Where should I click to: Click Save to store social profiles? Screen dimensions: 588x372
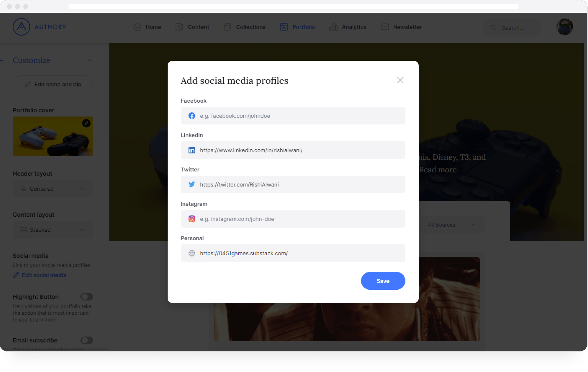(x=383, y=281)
